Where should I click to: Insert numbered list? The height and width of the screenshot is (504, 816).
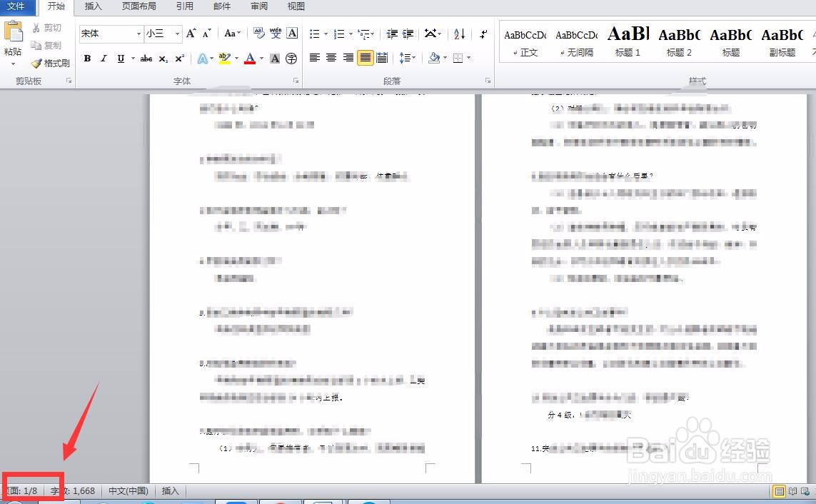pos(339,34)
